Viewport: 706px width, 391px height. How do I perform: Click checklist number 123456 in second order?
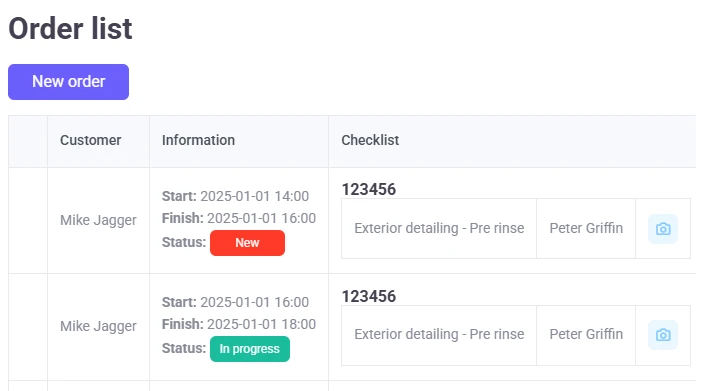click(369, 296)
